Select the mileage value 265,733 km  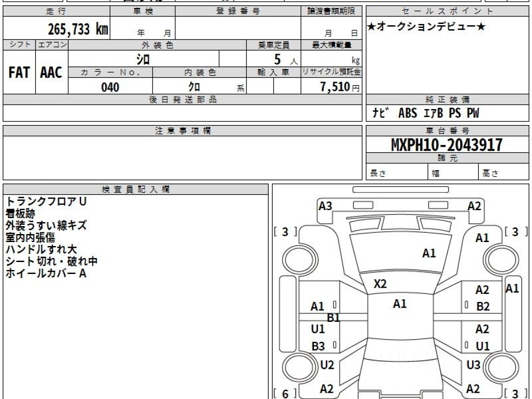[x=78, y=29]
